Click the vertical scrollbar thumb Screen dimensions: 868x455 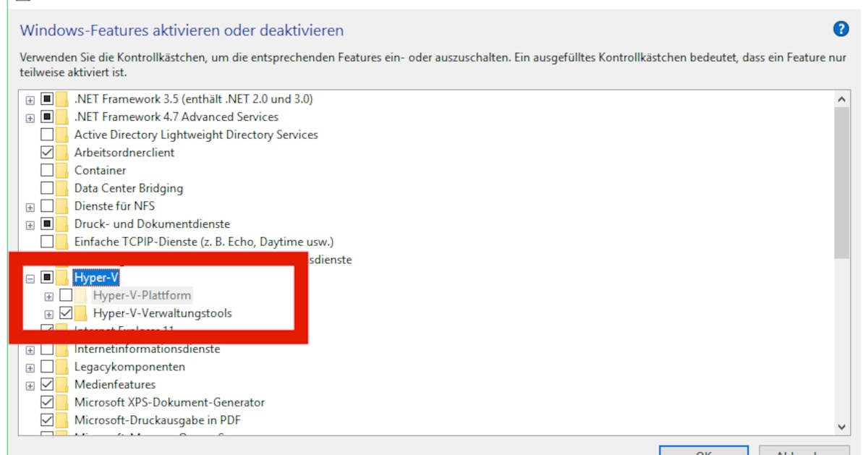[841, 183]
